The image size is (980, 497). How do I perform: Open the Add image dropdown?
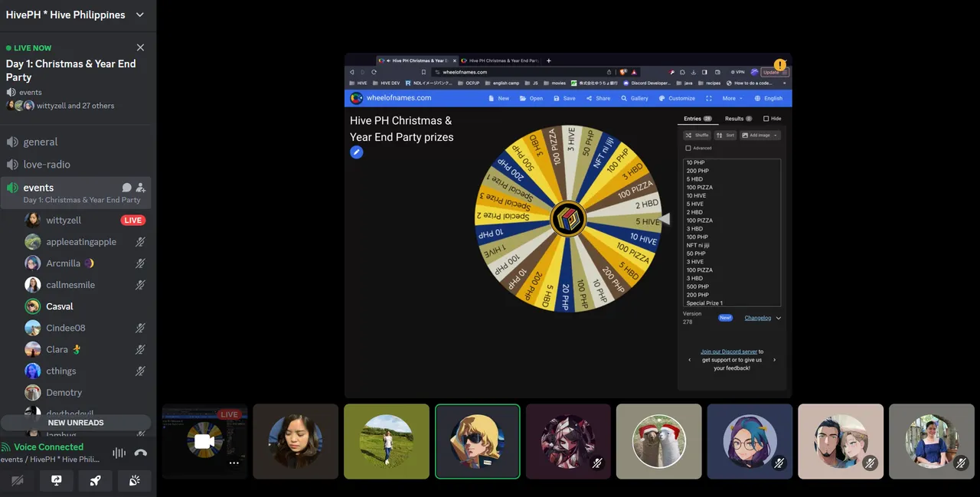(759, 135)
